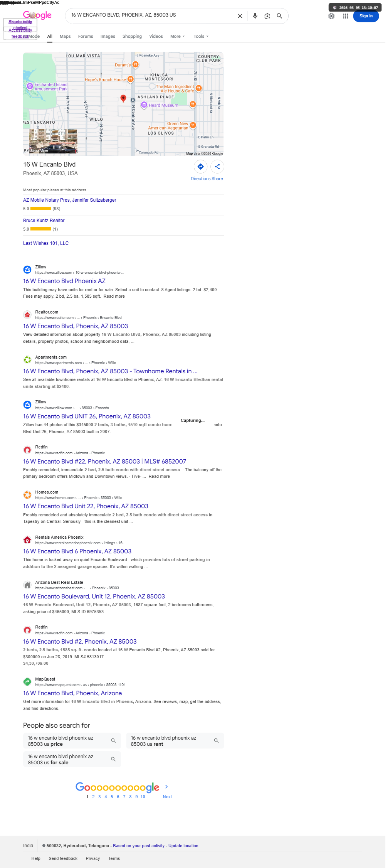Open the Tools dropdown
This screenshot has height=868, width=390.
point(201,36)
